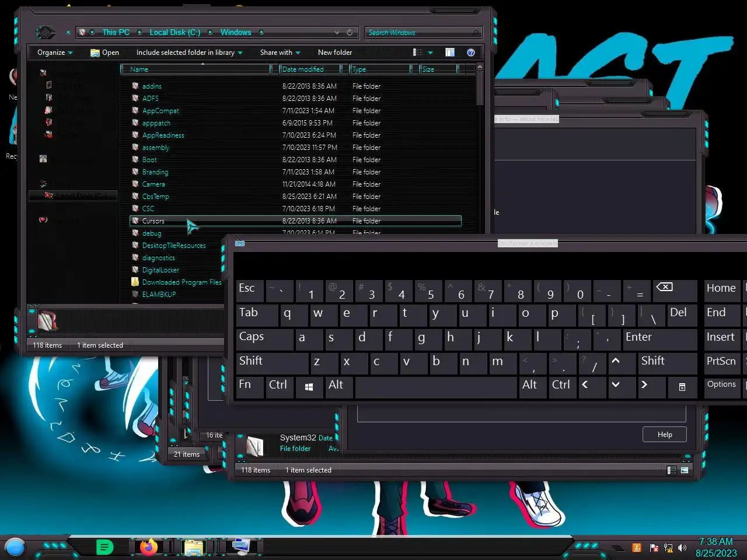
Task: Sort by the Type column header
Action: point(380,69)
